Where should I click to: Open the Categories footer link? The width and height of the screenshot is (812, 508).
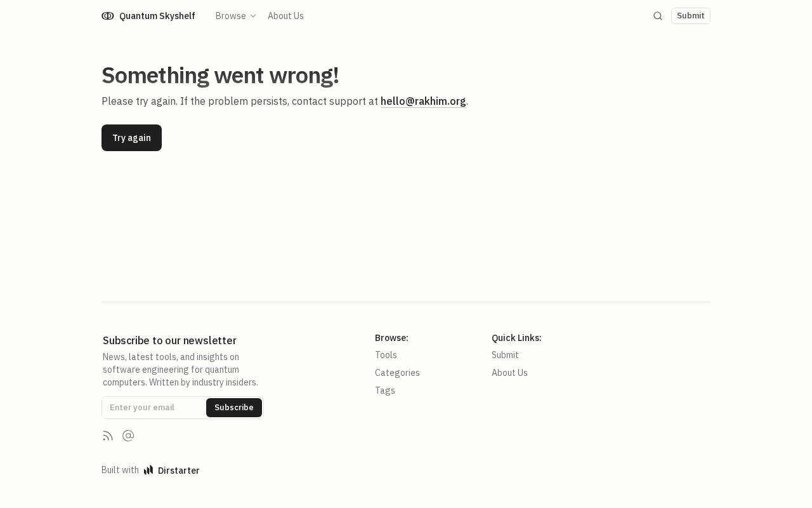[397, 373]
